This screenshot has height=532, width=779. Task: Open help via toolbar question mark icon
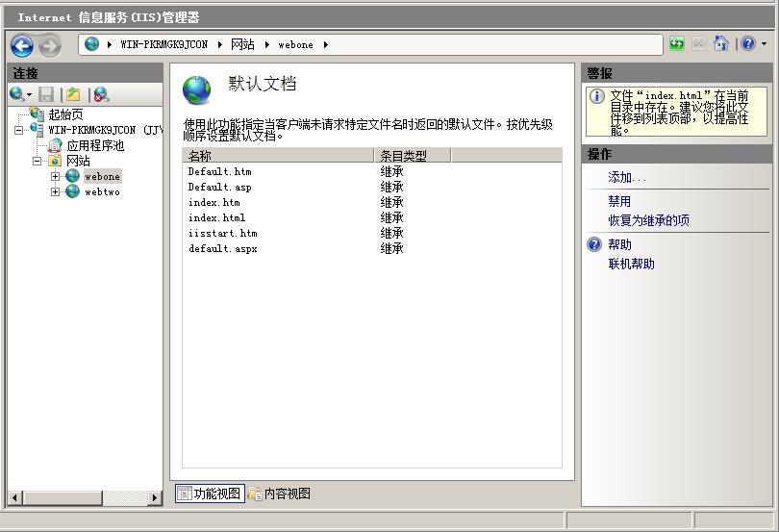748,43
